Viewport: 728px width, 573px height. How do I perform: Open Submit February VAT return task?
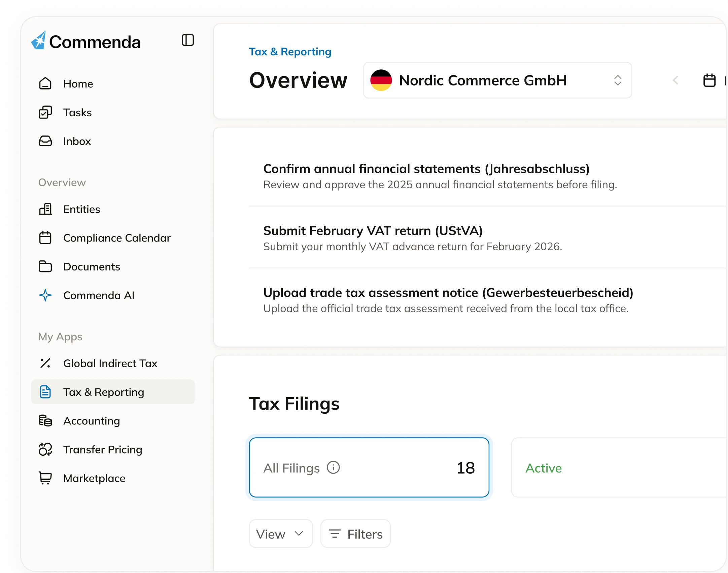[487, 238]
